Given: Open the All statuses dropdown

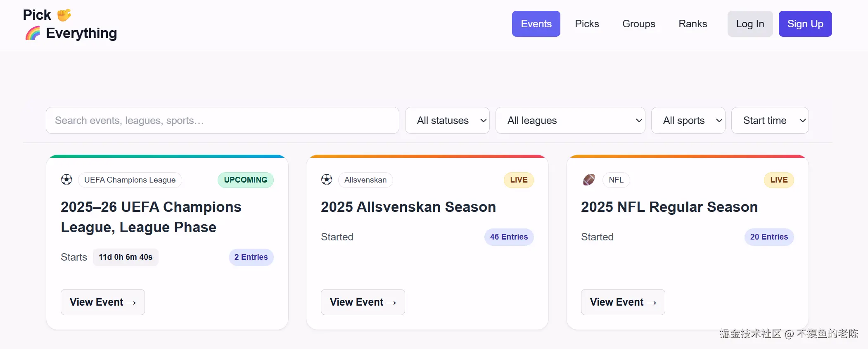Looking at the screenshot, I should click(x=447, y=121).
